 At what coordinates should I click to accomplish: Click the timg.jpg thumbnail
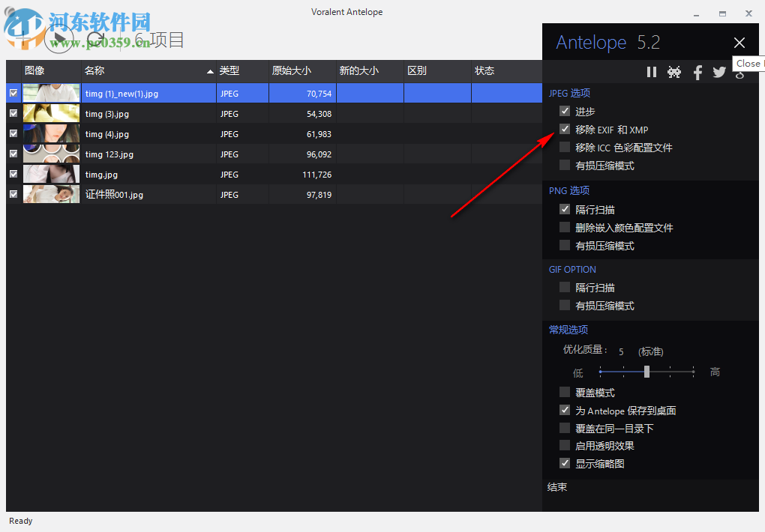pos(50,174)
